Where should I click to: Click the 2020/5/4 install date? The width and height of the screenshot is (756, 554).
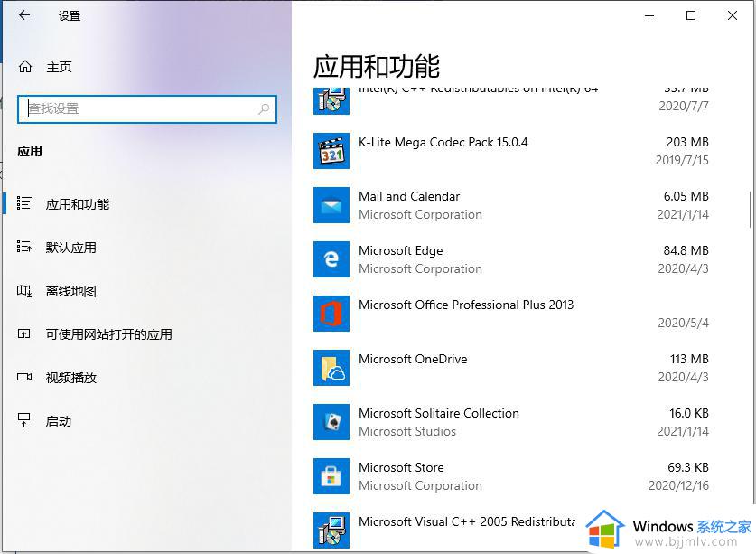[x=684, y=323]
